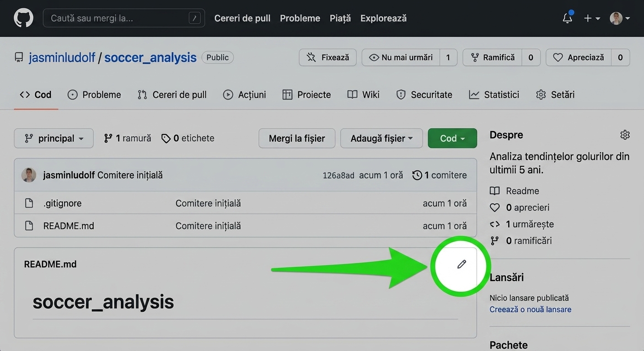
Task: Switch to the Proiecte tab
Action: [x=306, y=95]
